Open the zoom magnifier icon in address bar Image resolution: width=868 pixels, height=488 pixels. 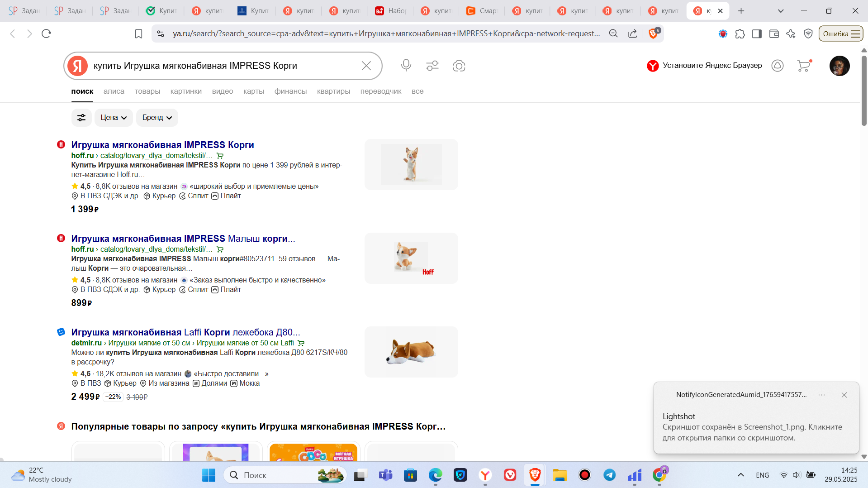tap(613, 33)
